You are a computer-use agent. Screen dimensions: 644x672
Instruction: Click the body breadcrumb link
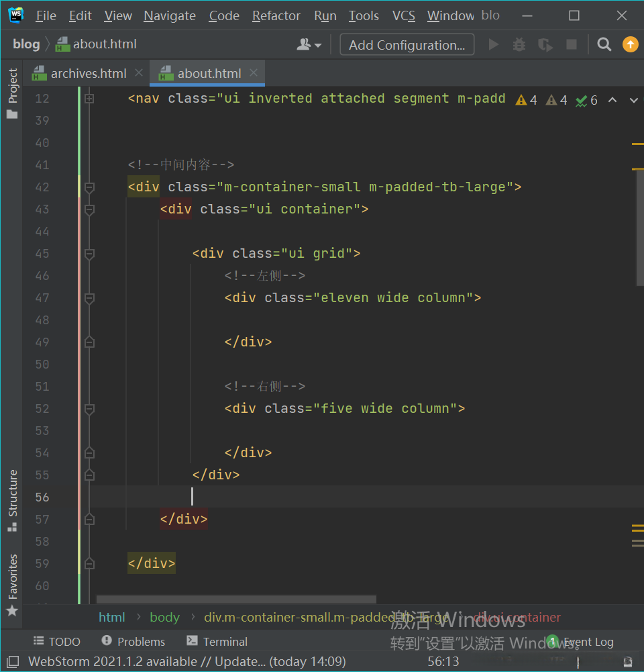pos(164,617)
